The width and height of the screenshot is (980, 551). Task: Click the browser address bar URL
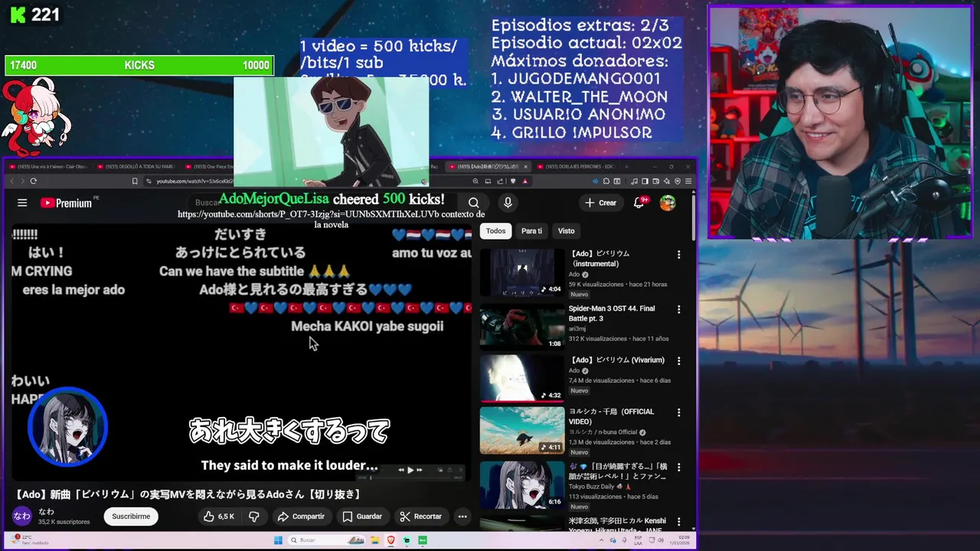pyautogui.click(x=195, y=181)
